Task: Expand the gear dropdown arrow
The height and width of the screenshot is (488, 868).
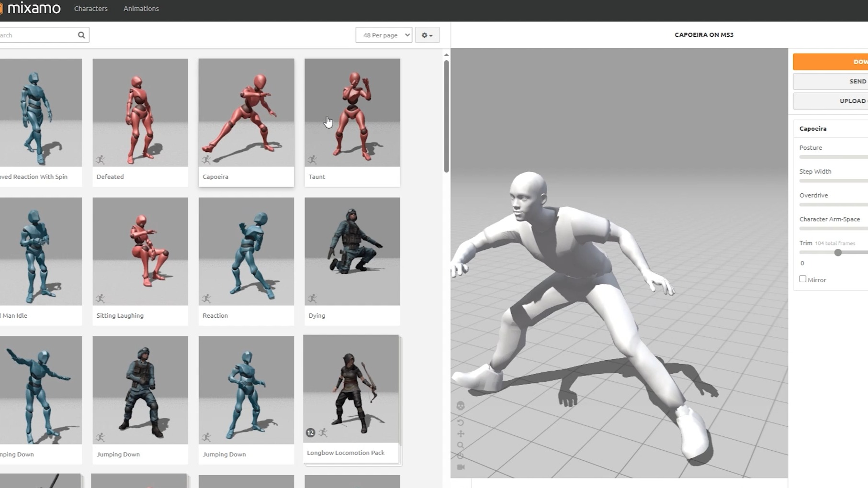Action: [x=430, y=35]
